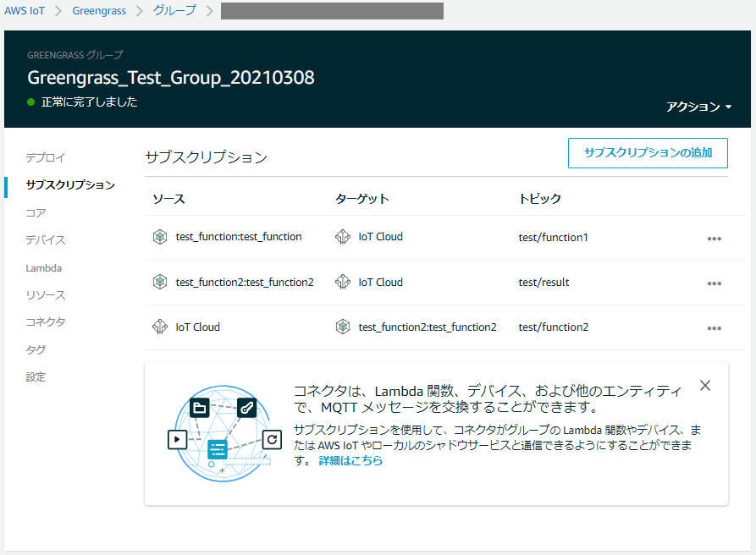Click topic test/result
The height and width of the screenshot is (555, 756).
544,283
